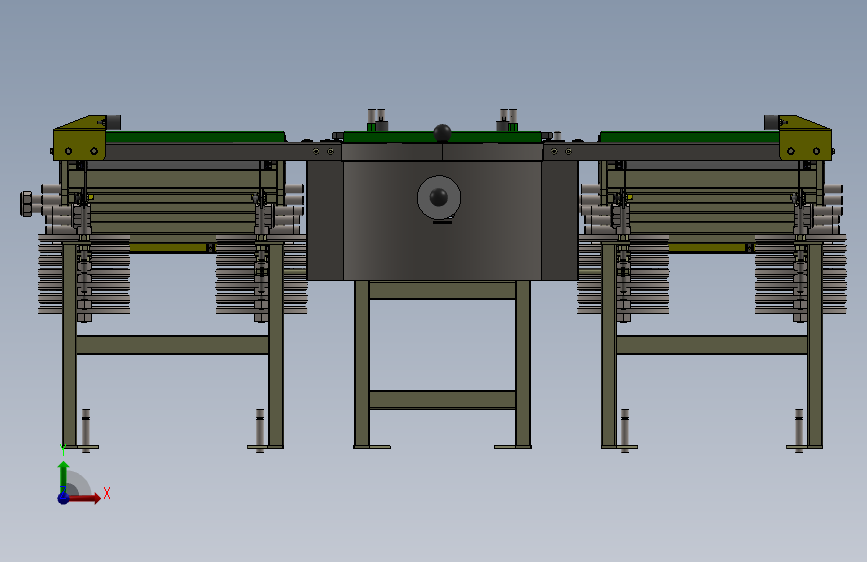The width and height of the screenshot is (867, 562).
Task: Select the lower crossbar of the central stand
Action: pos(442,400)
